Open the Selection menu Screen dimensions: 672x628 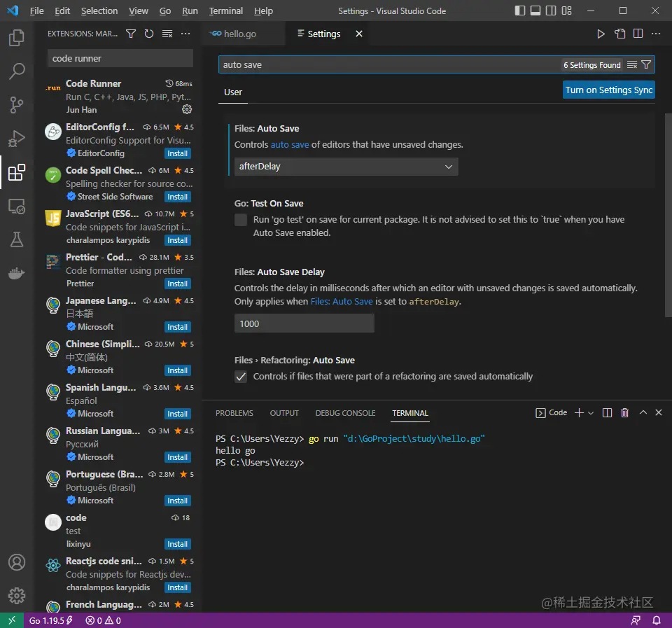click(99, 11)
